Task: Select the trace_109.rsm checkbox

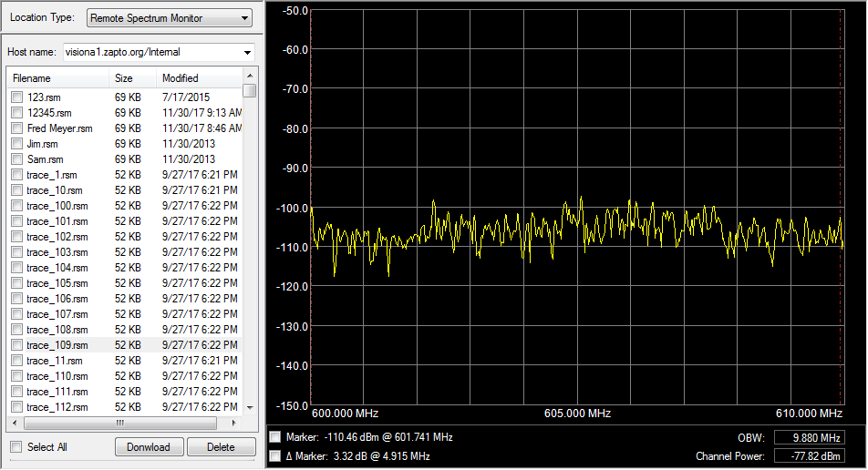Action: pyautogui.click(x=16, y=345)
